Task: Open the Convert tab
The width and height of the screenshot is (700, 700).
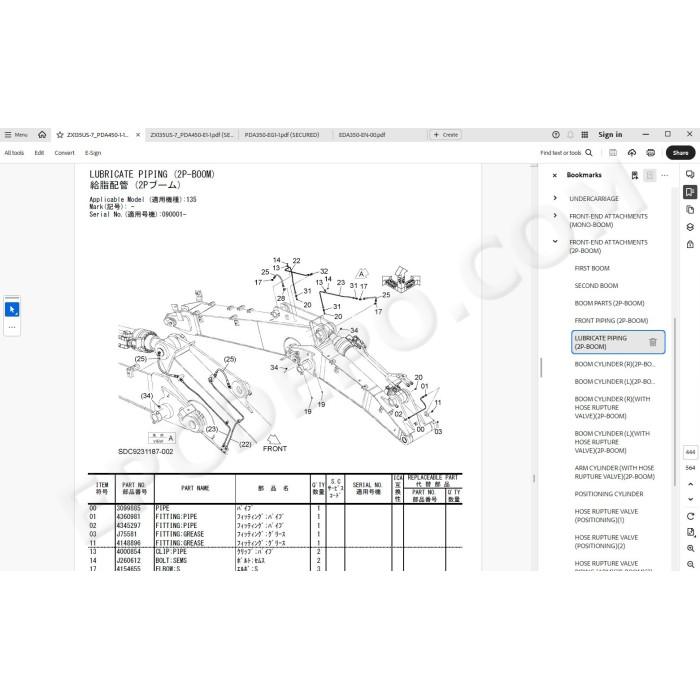Action: (x=64, y=153)
